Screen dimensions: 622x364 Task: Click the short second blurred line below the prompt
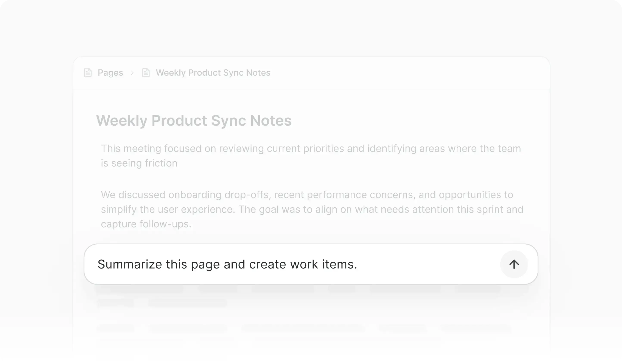[162, 303]
